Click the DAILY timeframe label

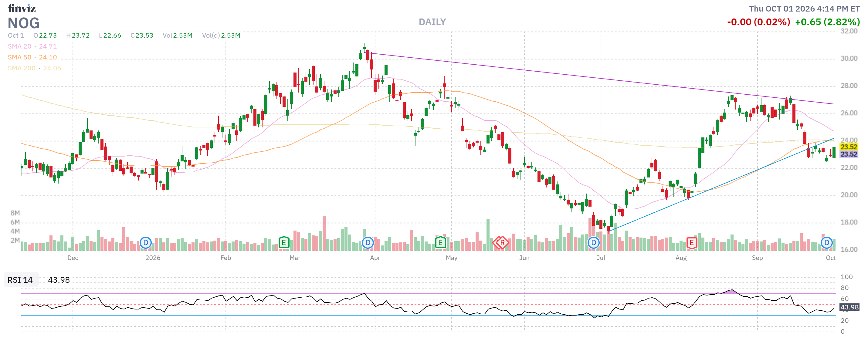(432, 22)
